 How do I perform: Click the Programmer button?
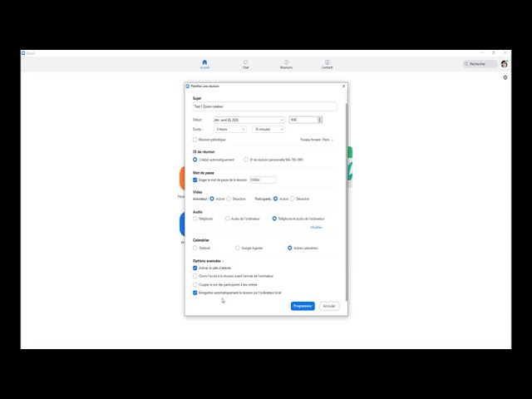click(x=303, y=306)
